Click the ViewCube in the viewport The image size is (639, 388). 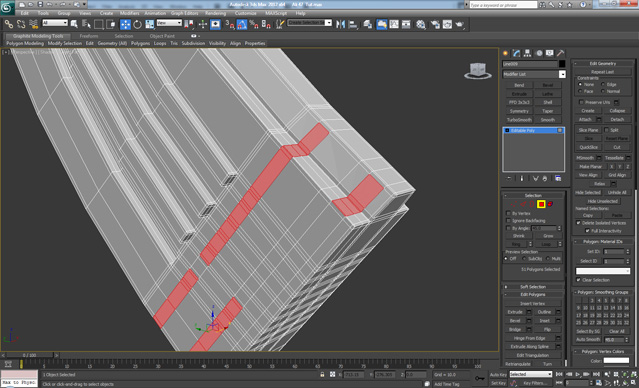[478, 71]
